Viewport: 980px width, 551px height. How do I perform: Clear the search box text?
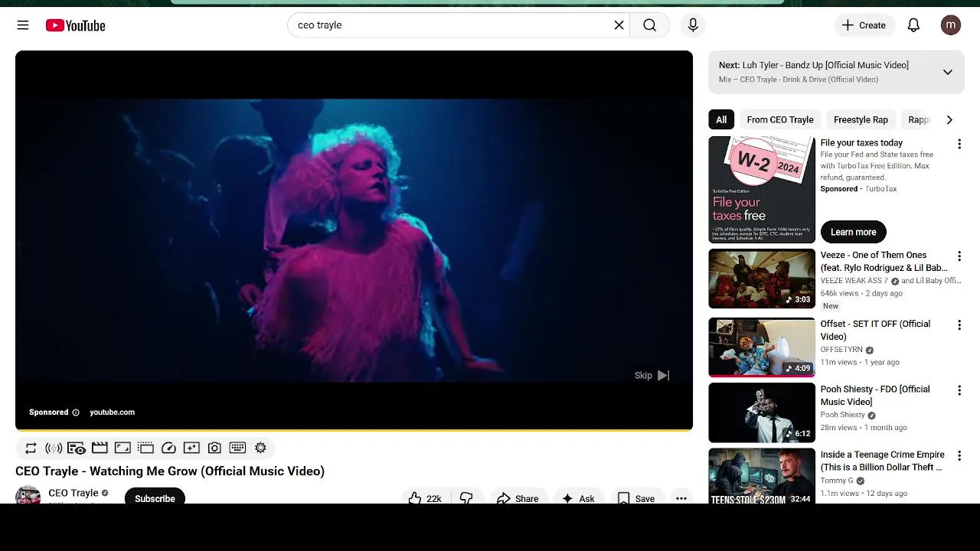coord(619,25)
